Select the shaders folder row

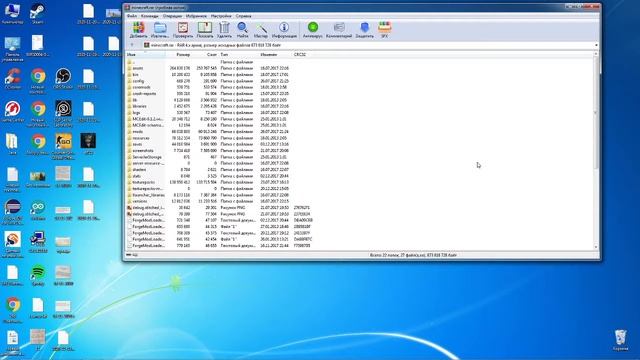(220, 169)
